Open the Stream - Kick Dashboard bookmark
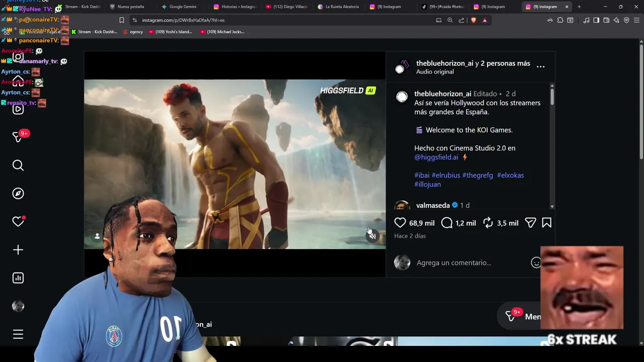Screen dimensions: 644x362 (94, 32)
